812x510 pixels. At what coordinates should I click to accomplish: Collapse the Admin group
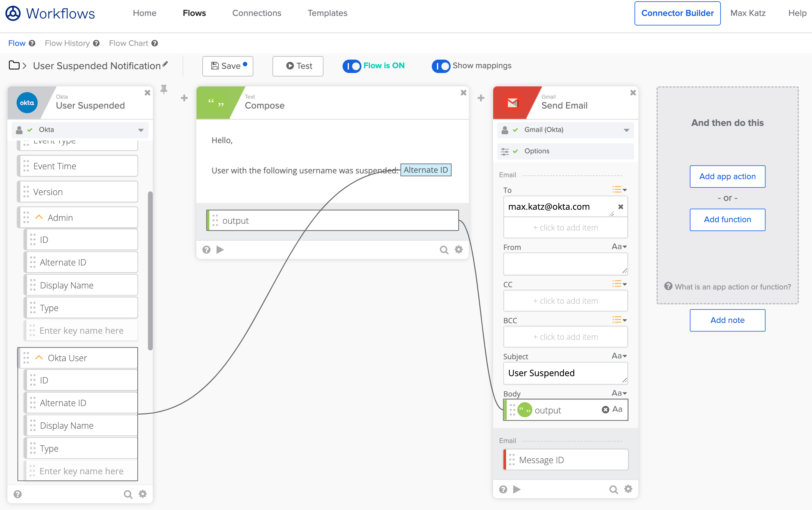pyautogui.click(x=39, y=217)
